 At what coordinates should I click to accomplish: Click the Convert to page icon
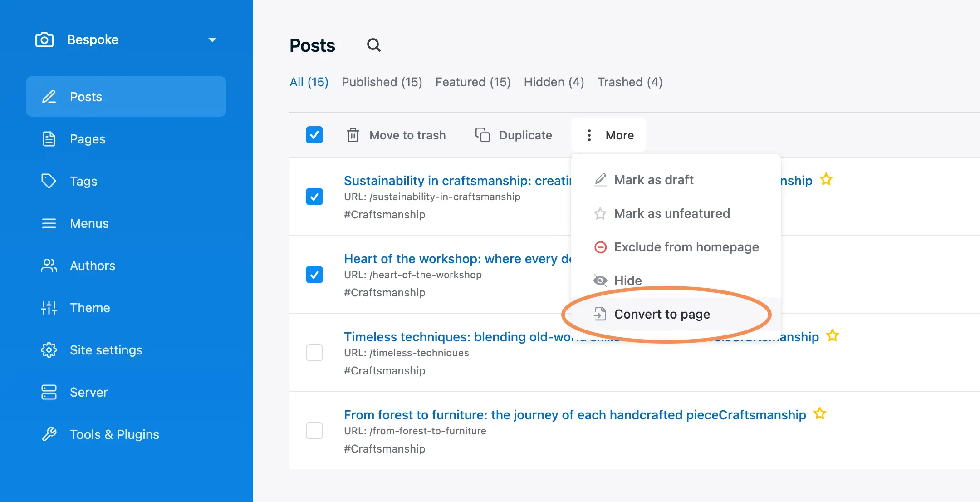pos(599,314)
